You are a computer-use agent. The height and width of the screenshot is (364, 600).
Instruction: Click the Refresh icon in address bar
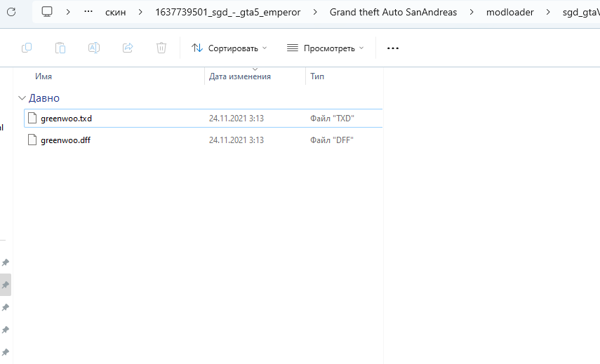click(11, 12)
